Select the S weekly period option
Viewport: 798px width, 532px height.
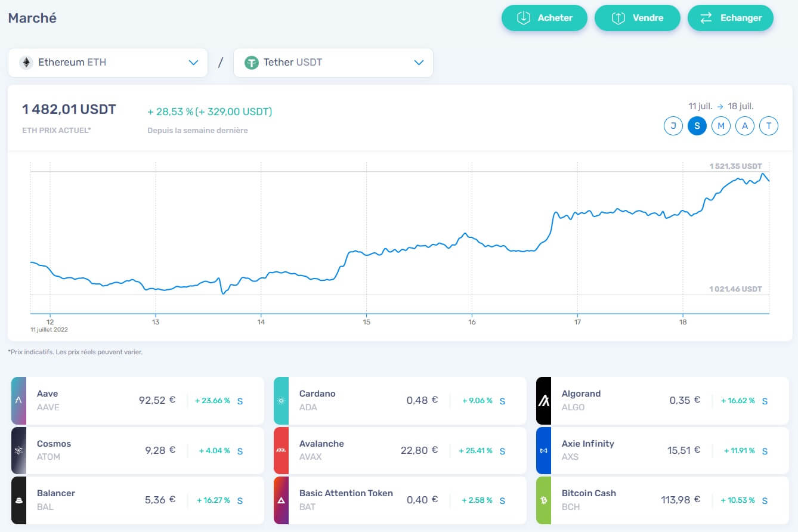697,126
